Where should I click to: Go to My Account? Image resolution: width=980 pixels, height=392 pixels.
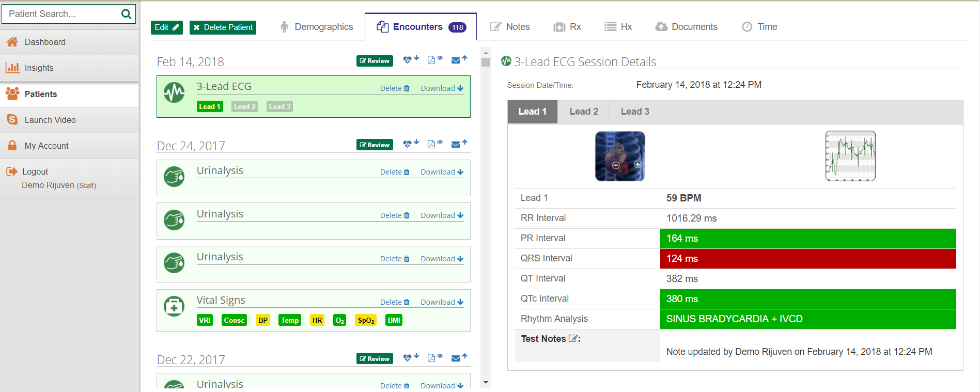[69, 146]
